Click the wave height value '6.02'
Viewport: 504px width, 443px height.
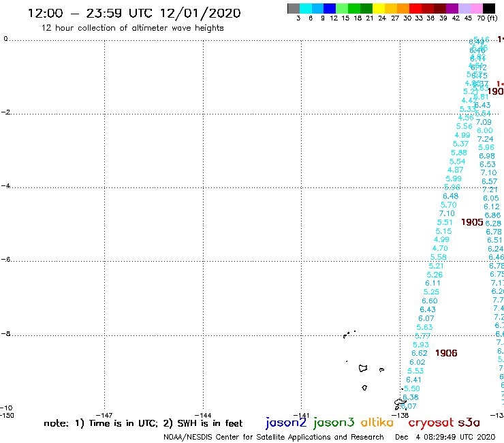click(x=418, y=363)
